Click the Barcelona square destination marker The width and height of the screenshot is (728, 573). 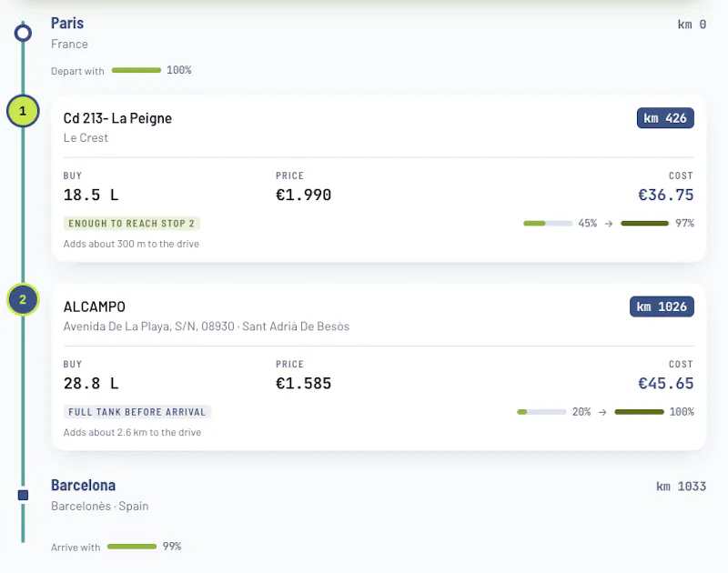(23, 495)
